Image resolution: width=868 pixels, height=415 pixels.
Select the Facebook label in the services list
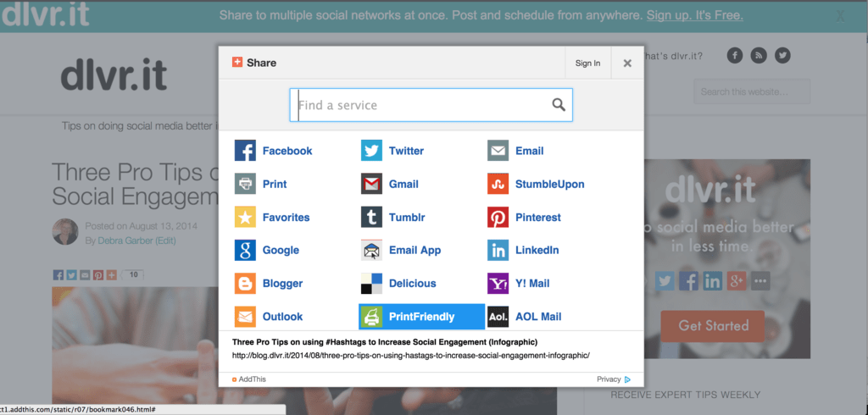287,151
